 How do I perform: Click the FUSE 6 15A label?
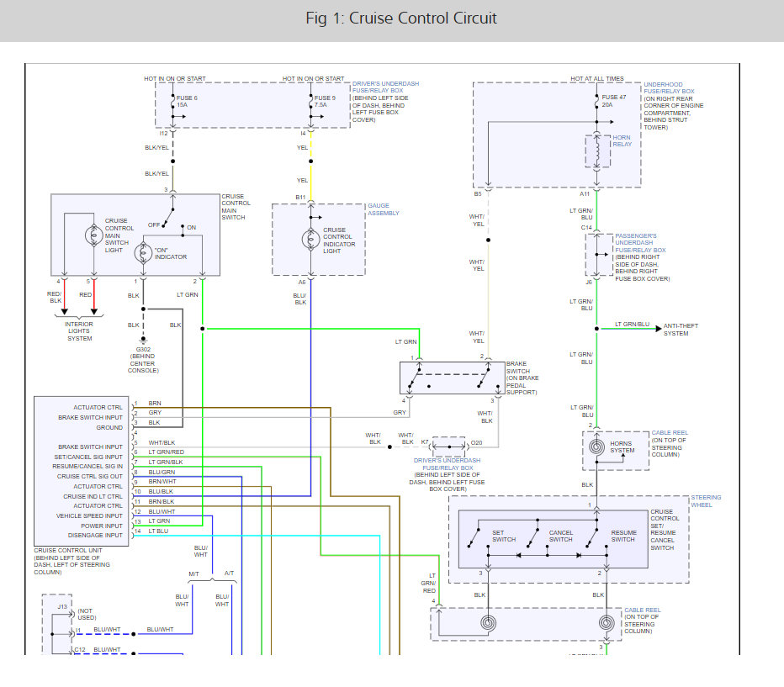pyautogui.click(x=187, y=102)
